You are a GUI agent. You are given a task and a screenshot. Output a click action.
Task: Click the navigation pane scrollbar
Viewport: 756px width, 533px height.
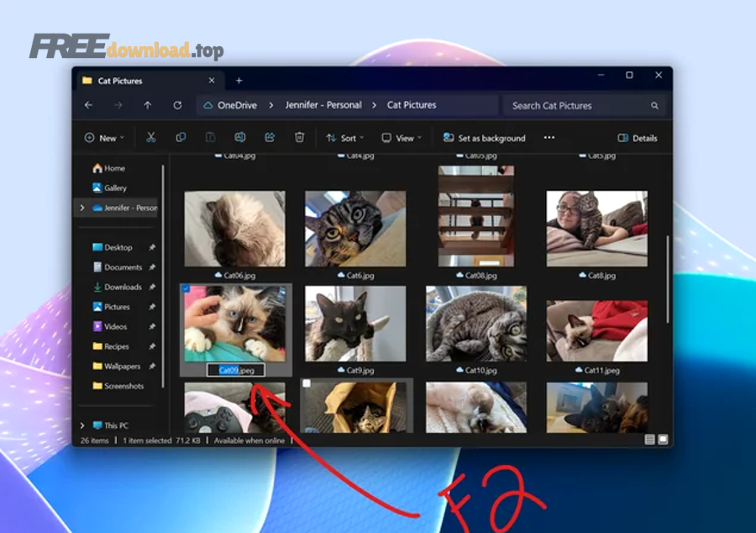point(163,276)
